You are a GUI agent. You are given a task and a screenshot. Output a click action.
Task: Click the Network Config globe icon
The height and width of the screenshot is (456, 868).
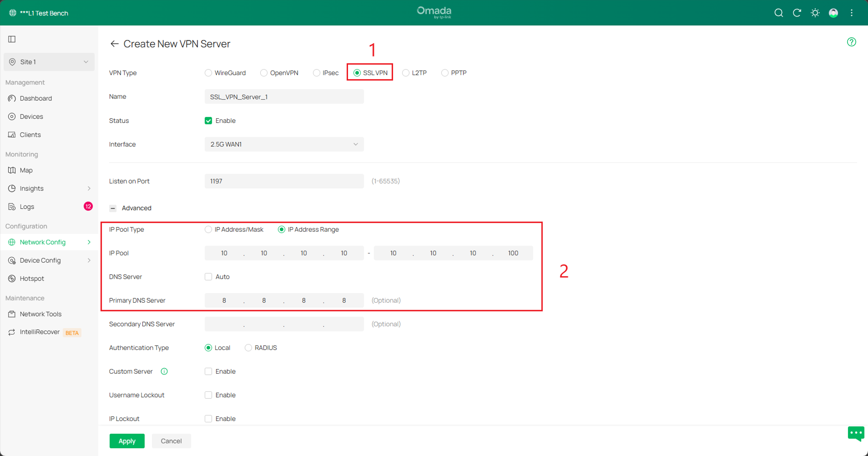[x=12, y=242]
